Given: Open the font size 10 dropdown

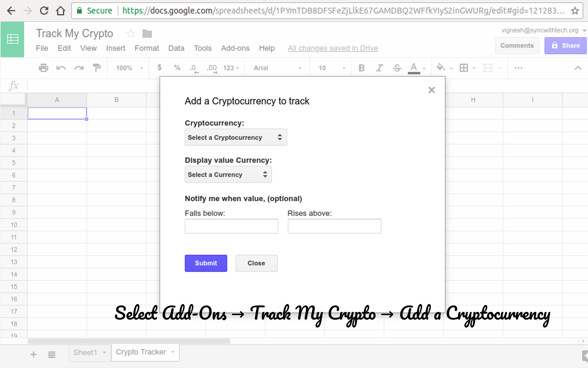Looking at the screenshot, I should (332, 68).
